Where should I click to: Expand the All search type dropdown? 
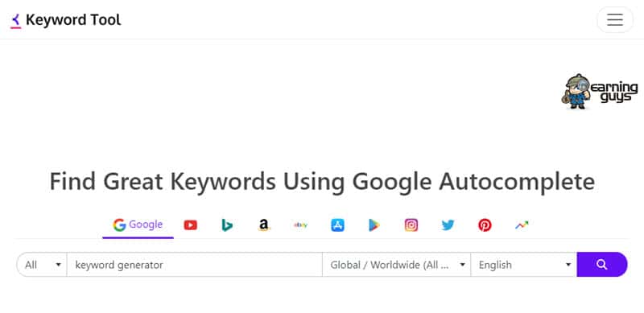tap(42, 265)
